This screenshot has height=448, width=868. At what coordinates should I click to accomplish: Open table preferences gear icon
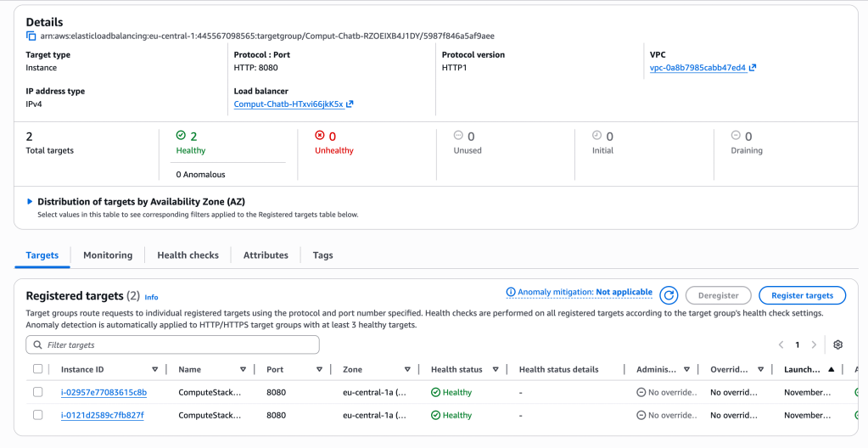point(837,345)
